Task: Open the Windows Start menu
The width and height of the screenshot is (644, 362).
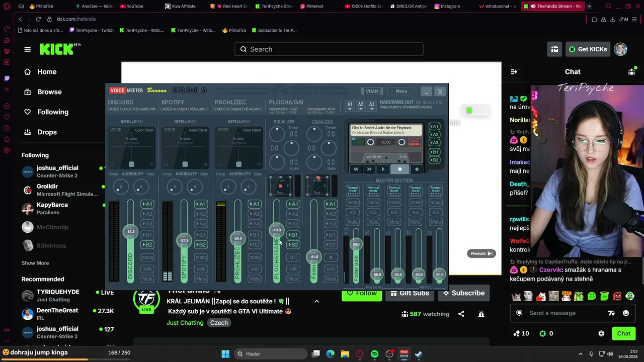Action: [x=225, y=354]
